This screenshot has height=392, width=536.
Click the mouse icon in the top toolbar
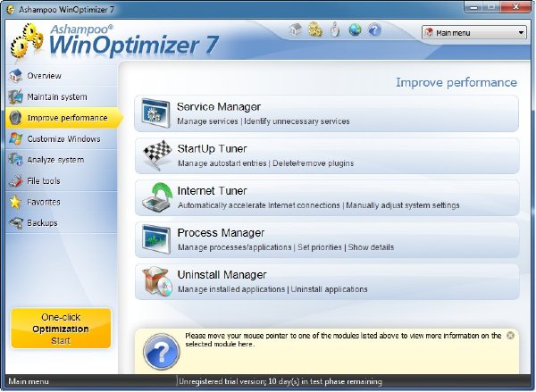[335, 29]
